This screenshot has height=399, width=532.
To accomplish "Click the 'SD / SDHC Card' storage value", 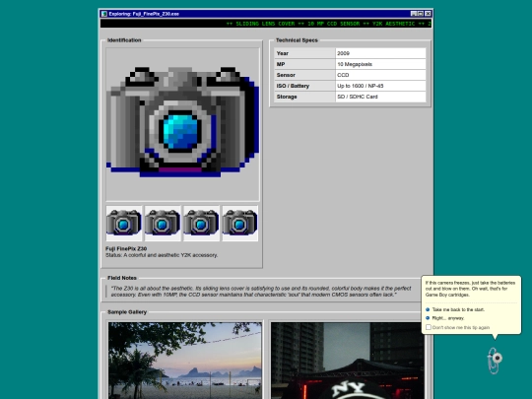I will coord(380,97).
